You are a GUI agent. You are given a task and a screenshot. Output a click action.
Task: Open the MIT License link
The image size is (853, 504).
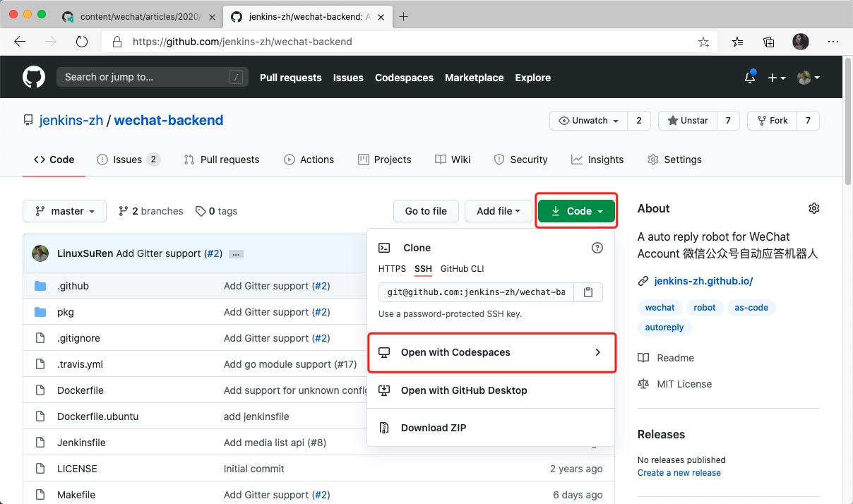675,384
